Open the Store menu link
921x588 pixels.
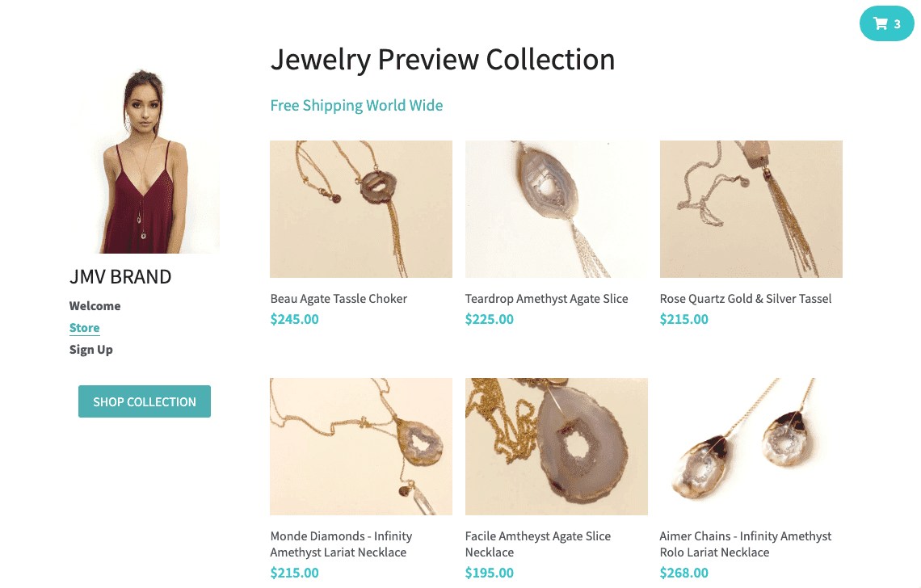(85, 328)
